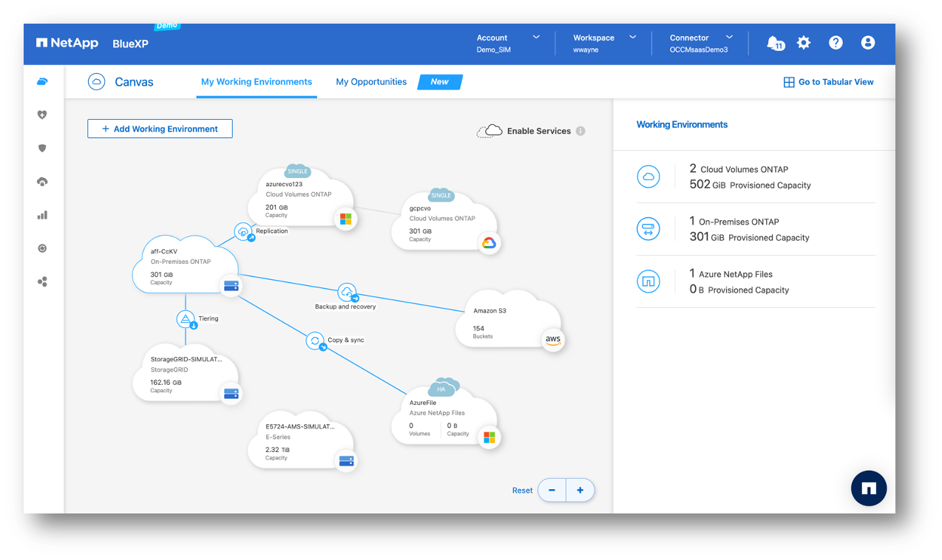Open the settings gear icon

(x=804, y=43)
